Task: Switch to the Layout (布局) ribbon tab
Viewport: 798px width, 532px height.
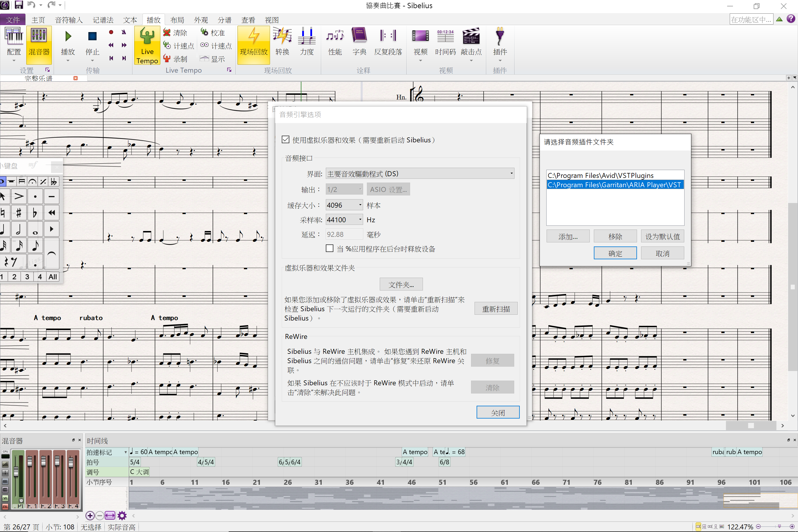Action: click(x=177, y=20)
